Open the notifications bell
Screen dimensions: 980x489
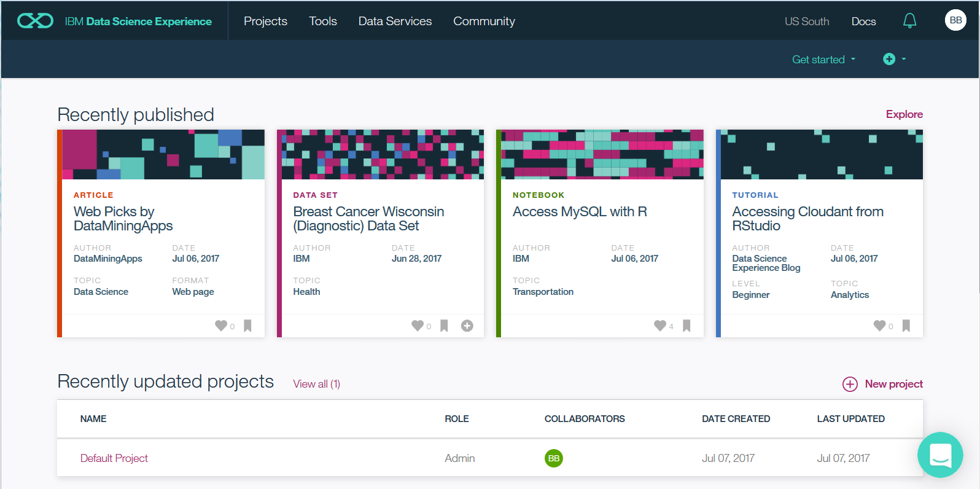pos(909,21)
